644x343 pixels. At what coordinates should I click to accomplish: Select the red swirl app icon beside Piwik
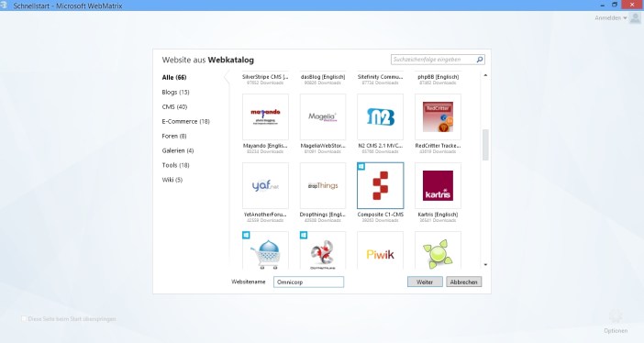tap(323, 250)
